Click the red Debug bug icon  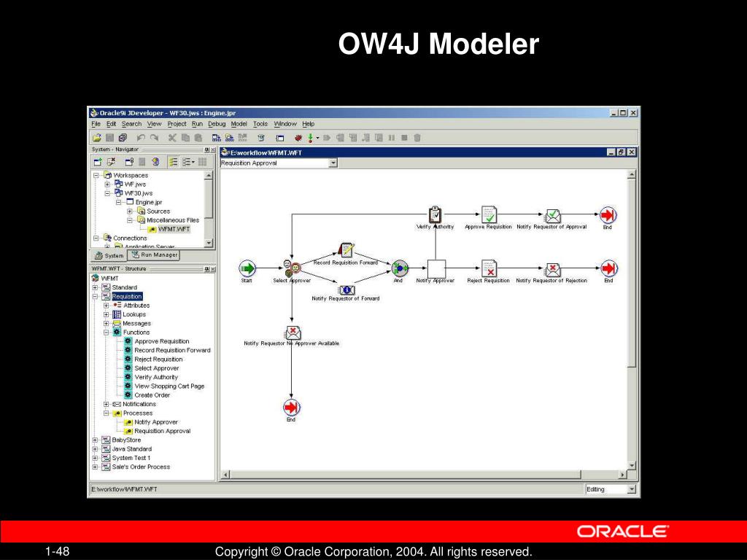tap(298, 138)
